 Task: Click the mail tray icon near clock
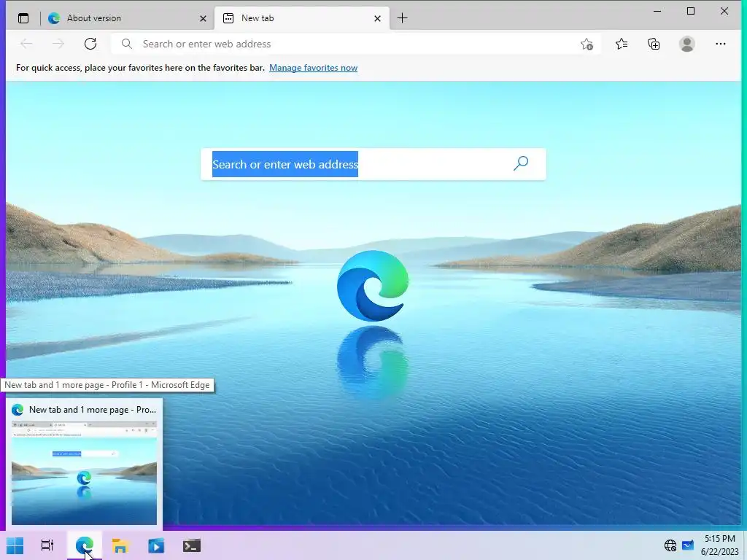(x=687, y=545)
